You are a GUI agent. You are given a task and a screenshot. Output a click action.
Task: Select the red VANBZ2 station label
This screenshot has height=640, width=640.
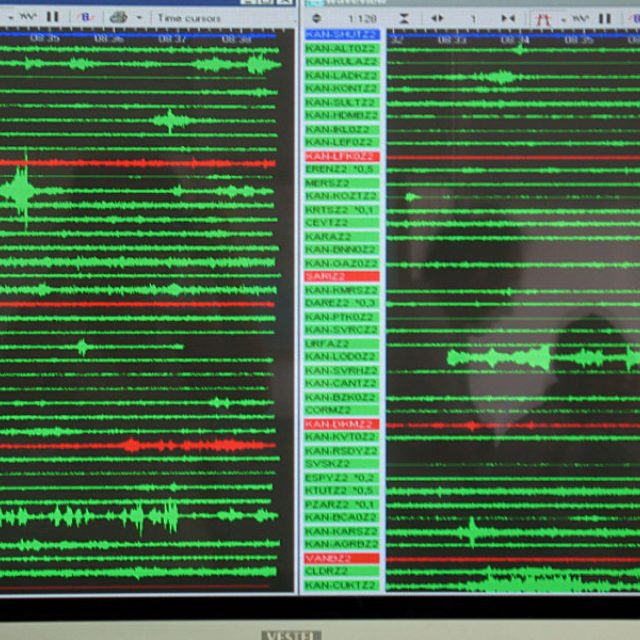tap(341, 558)
